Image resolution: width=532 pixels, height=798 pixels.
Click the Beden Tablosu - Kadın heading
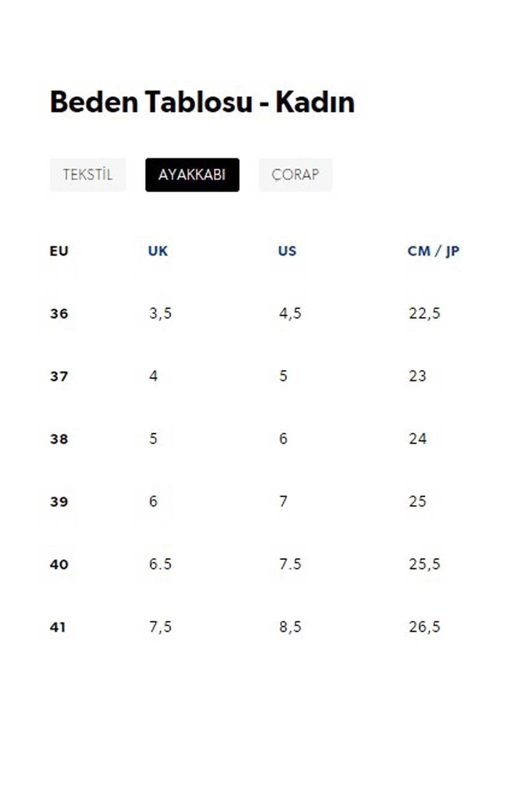[x=202, y=102]
